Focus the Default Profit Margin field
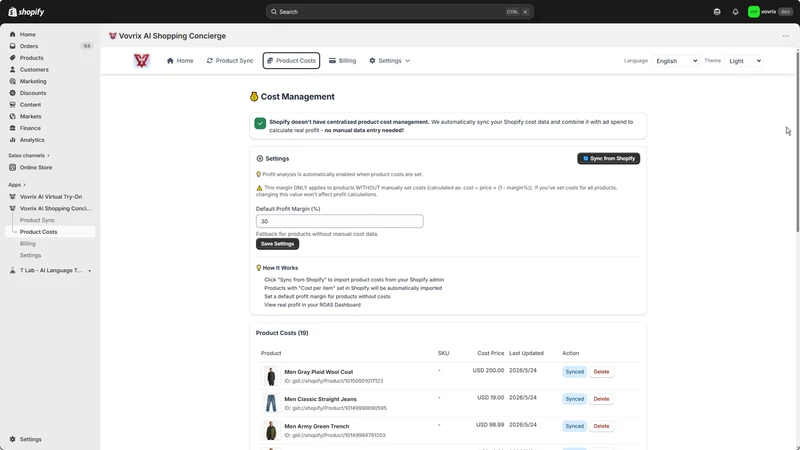The width and height of the screenshot is (800, 450). pos(339,221)
